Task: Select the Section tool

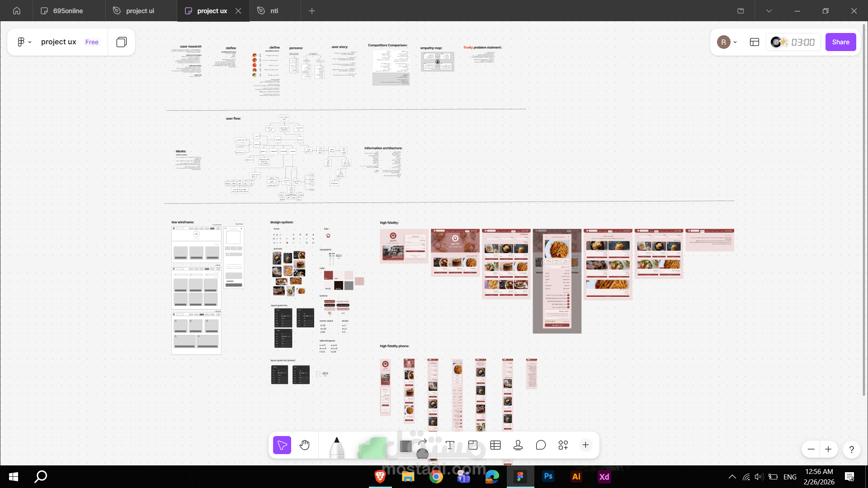Action: tap(473, 446)
